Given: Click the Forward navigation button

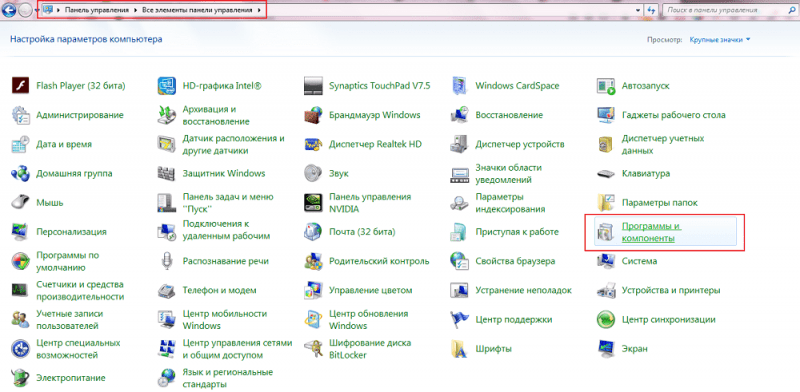Looking at the screenshot, I should pos(26,10).
